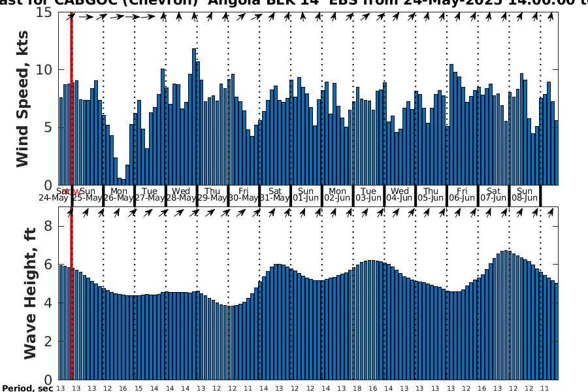Screen dimensions: 588x392
Task: Select the Tue 27-May date label
Action: pyautogui.click(x=150, y=194)
